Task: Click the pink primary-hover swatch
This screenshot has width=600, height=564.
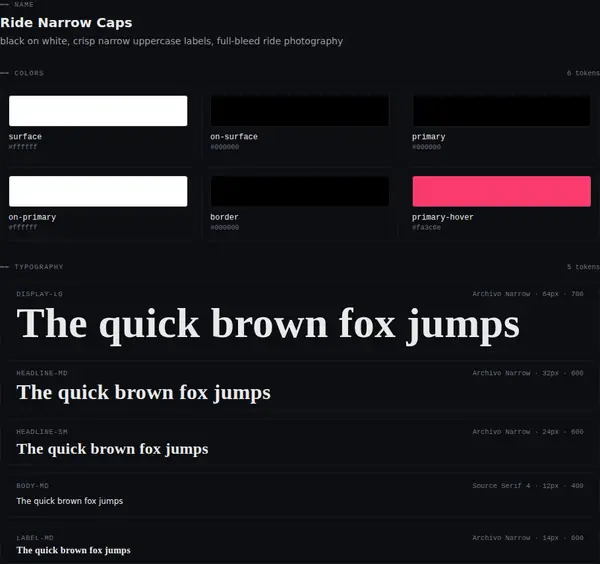Action: tap(501, 191)
